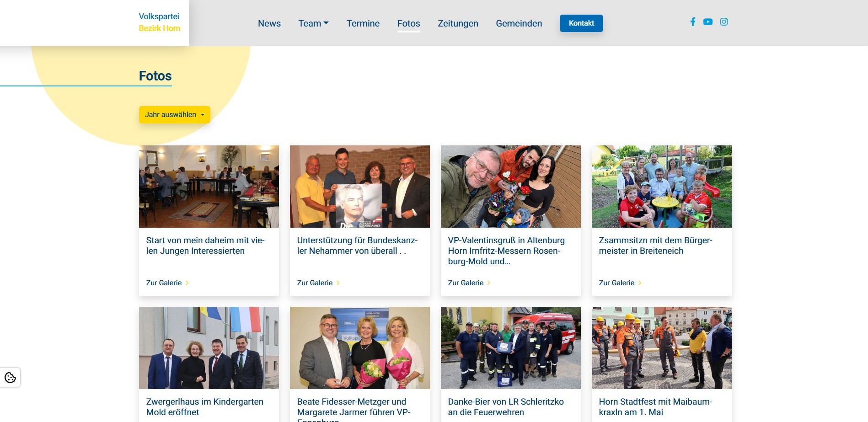Open Horn Stadtfest Maibaumkraxln title link

(x=655, y=407)
